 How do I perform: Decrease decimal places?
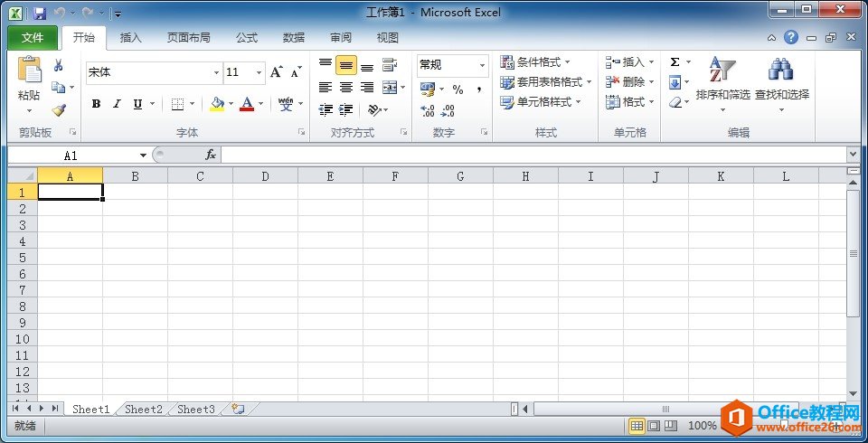pos(448,110)
